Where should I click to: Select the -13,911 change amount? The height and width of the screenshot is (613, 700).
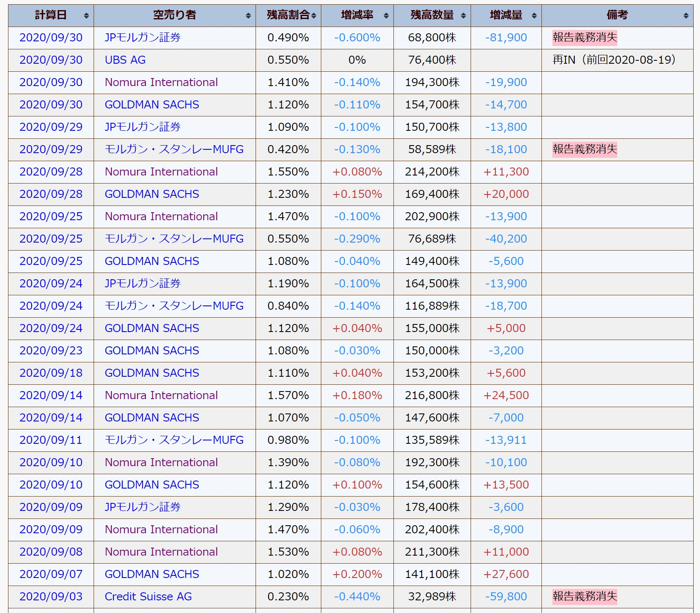click(506, 440)
